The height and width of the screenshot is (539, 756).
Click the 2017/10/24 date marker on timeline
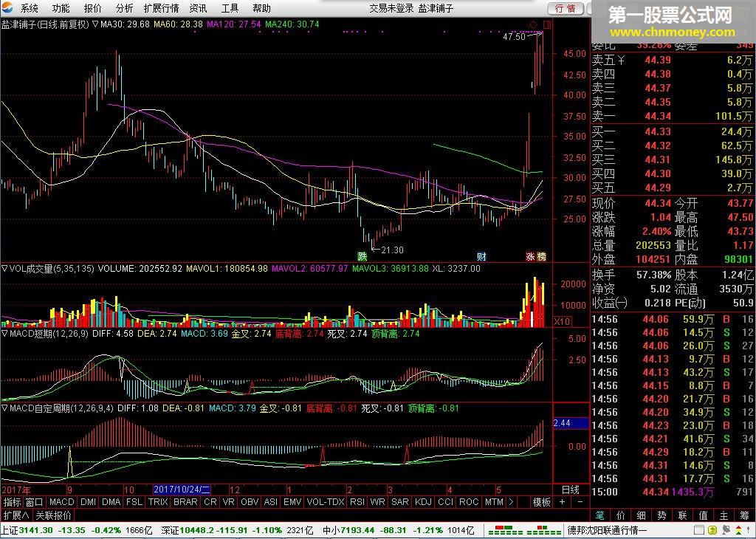(182, 490)
